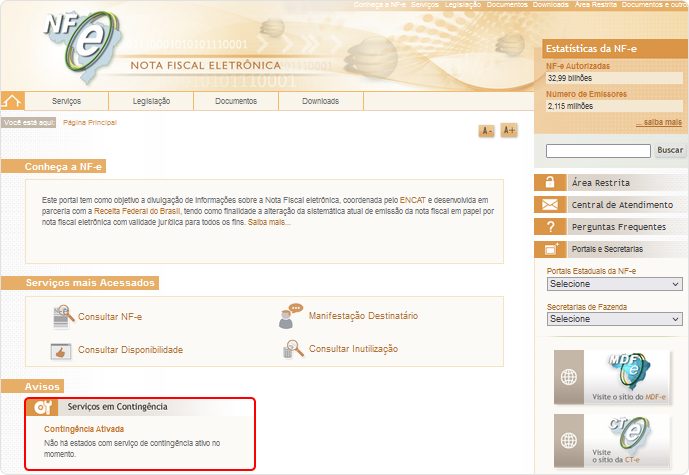Decrease font size with A- icon
689x475 pixels.
click(486, 131)
